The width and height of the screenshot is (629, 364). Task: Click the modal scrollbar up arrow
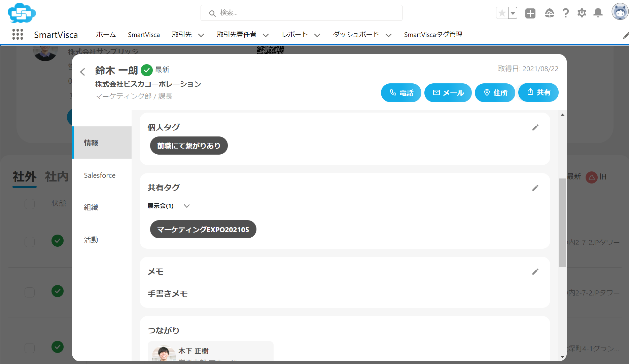coord(562,115)
